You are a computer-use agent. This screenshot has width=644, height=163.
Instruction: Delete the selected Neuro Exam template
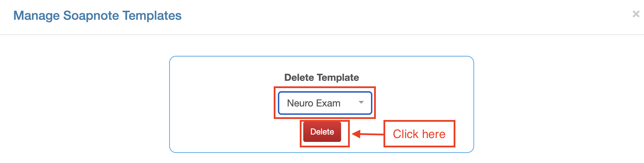point(322,132)
